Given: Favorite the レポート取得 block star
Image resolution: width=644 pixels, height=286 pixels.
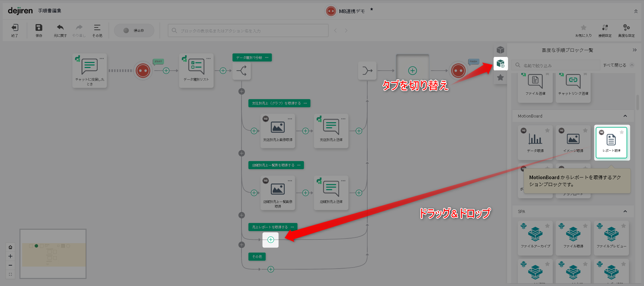Looking at the screenshot, I should (622, 132).
